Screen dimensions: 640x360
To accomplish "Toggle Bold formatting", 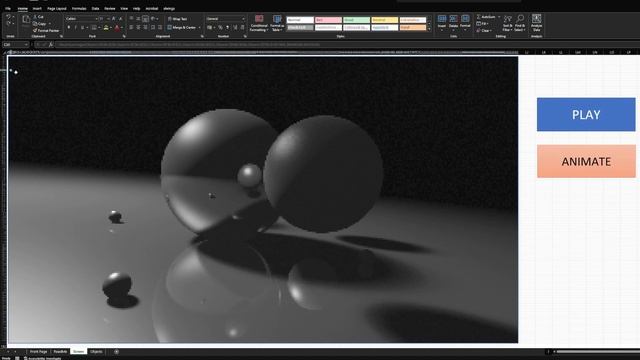I will click(x=69, y=27).
